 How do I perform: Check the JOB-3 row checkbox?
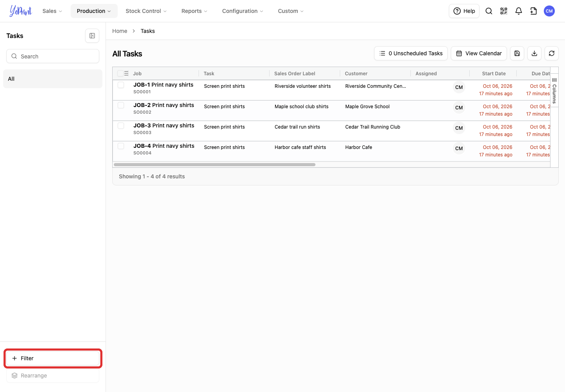coord(121,126)
